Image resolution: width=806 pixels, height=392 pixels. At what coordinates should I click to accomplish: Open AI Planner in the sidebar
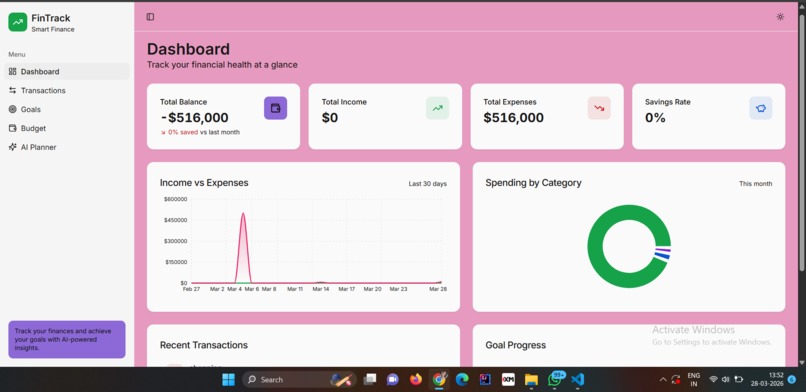pyautogui.click(x=67, y=147)
